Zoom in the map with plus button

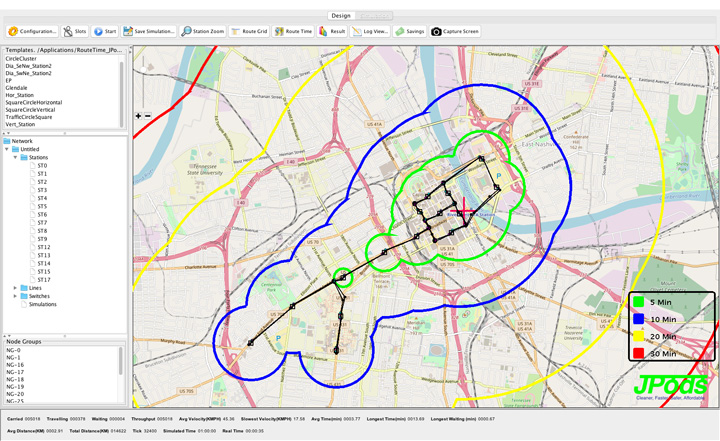[x=138, y=116]
